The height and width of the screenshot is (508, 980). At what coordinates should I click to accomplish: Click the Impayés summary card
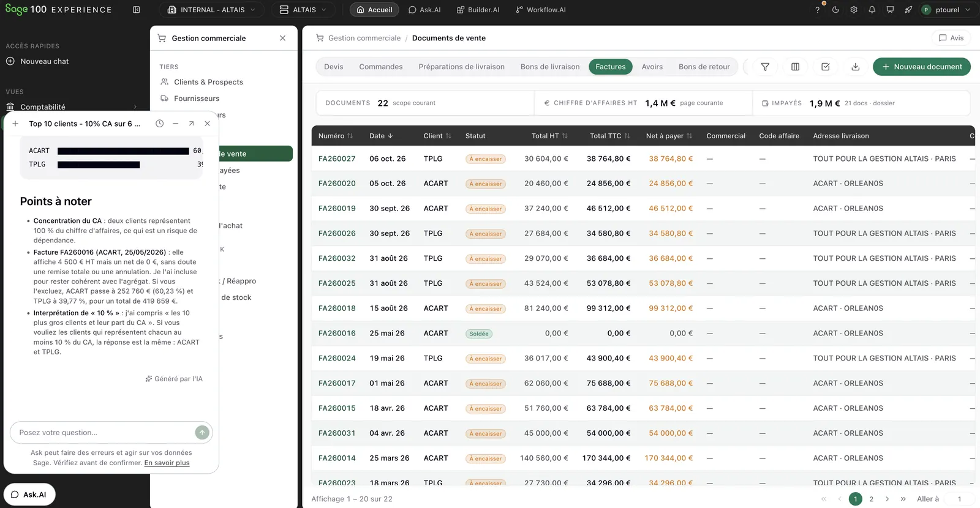[862, 103]
